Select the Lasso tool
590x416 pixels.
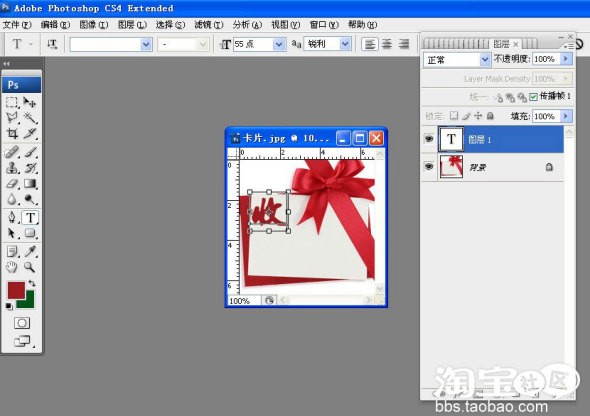[x=12, y=118]
